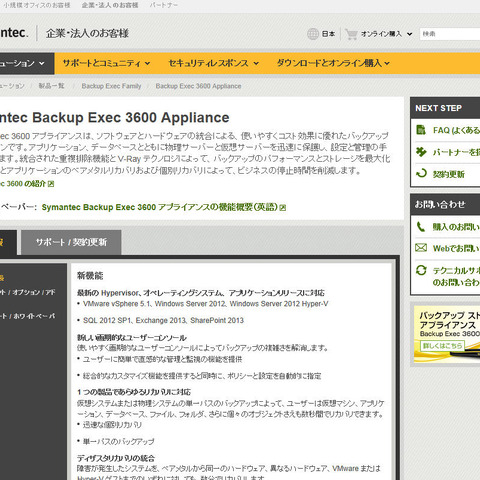Screen dimensions: 480x480
Task: Go to Backup Exec 3600 Appliance breadcrumb
Action: click(198, 86)
